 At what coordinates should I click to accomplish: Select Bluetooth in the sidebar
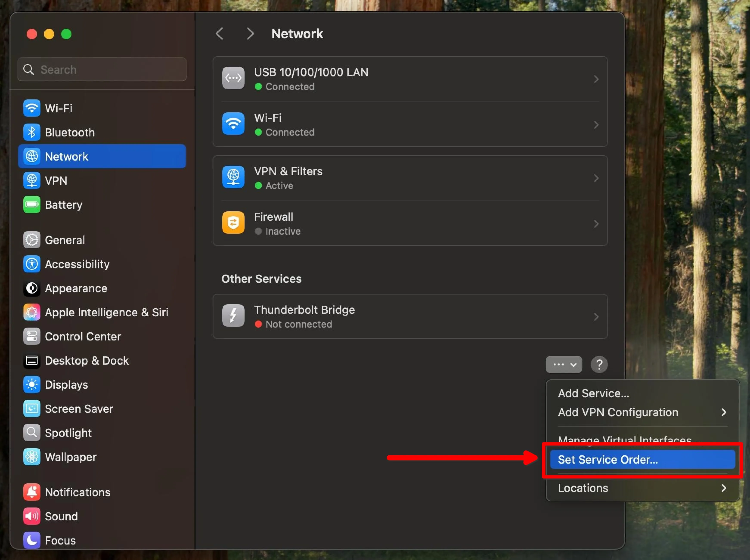(70, 132)
